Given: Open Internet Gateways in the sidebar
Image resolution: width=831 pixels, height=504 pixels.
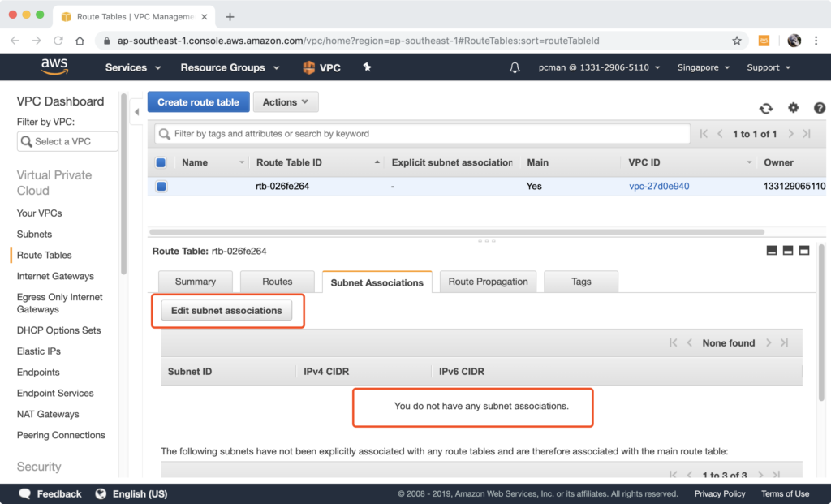Looking at the screenshot, I should (55, 276).
